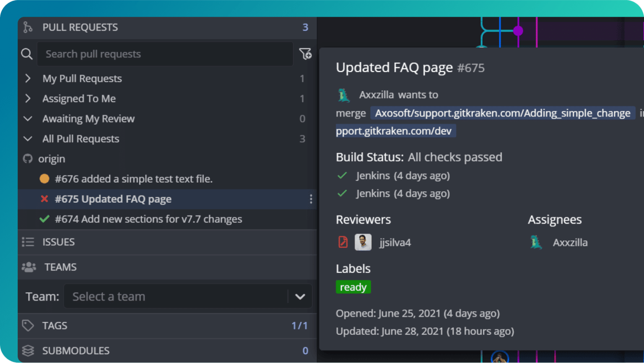Open the Select a team dropdown

coord(188,297)
